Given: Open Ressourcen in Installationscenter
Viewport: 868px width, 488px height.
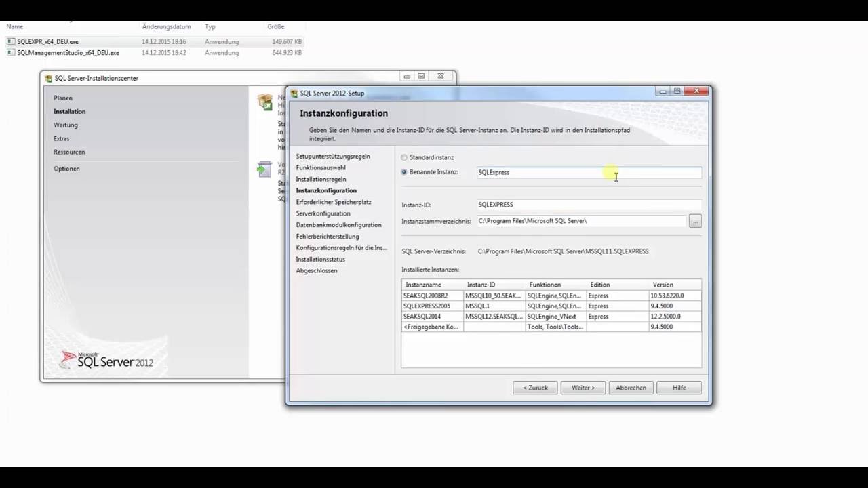Looking at the screenshot, I should (x=69, y=152).
